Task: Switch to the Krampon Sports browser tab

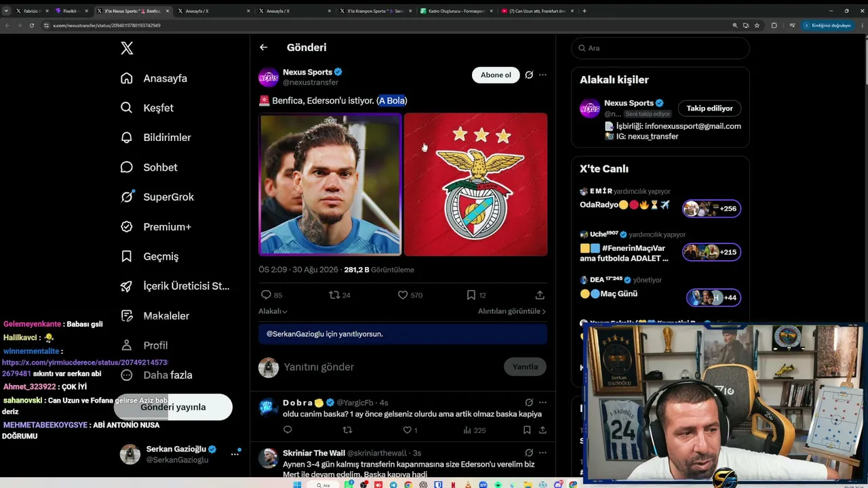Action: tap(375, 11)
